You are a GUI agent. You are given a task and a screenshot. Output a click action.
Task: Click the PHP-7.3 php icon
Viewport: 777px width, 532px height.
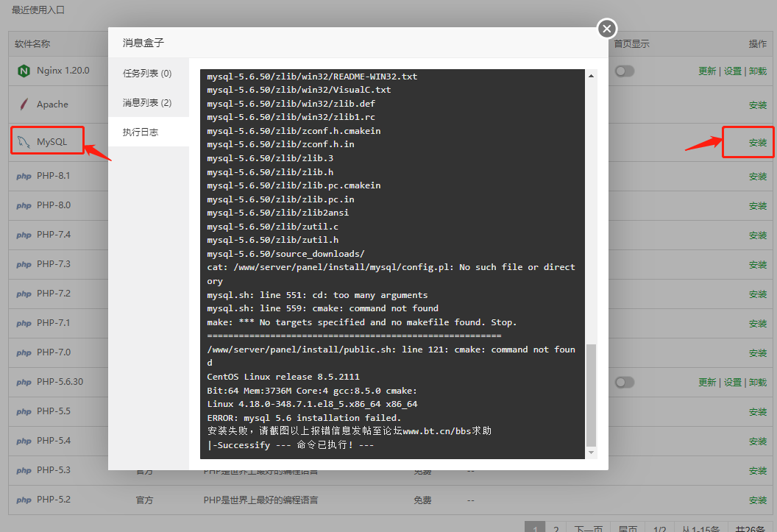point(24,264)
